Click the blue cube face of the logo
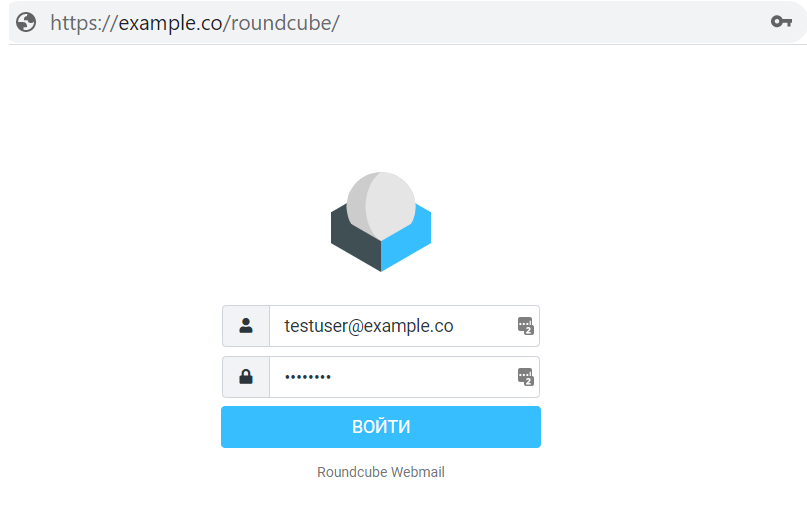This screenshot has width=807, height=516. [410, 240]
